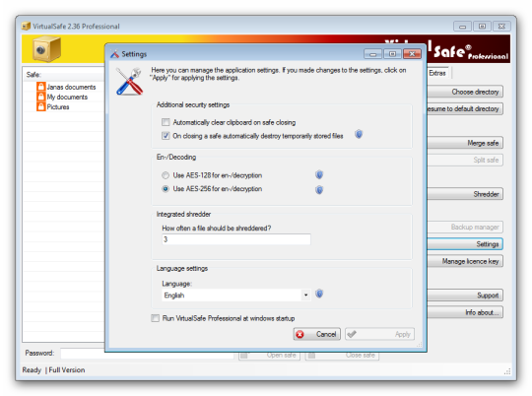The height and width of the screenshot is (396, 532).
Task: Click Resume to default directory button
Action: [x=465, y=108]
